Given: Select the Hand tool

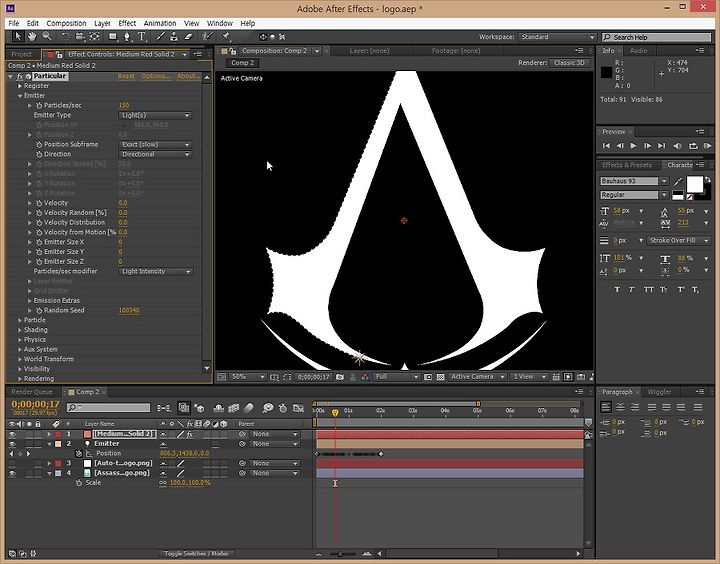Looking at the screenshot, I should pos(32,36).
